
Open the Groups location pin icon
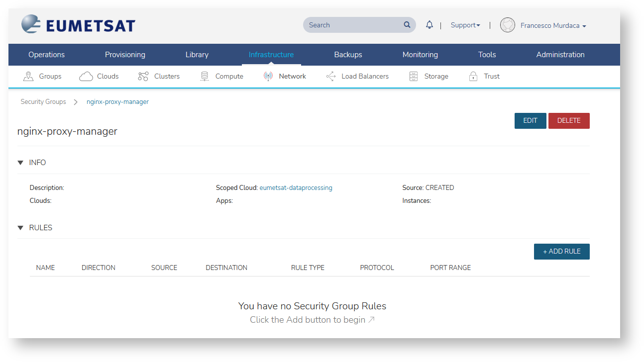click(x=28, y=76)
